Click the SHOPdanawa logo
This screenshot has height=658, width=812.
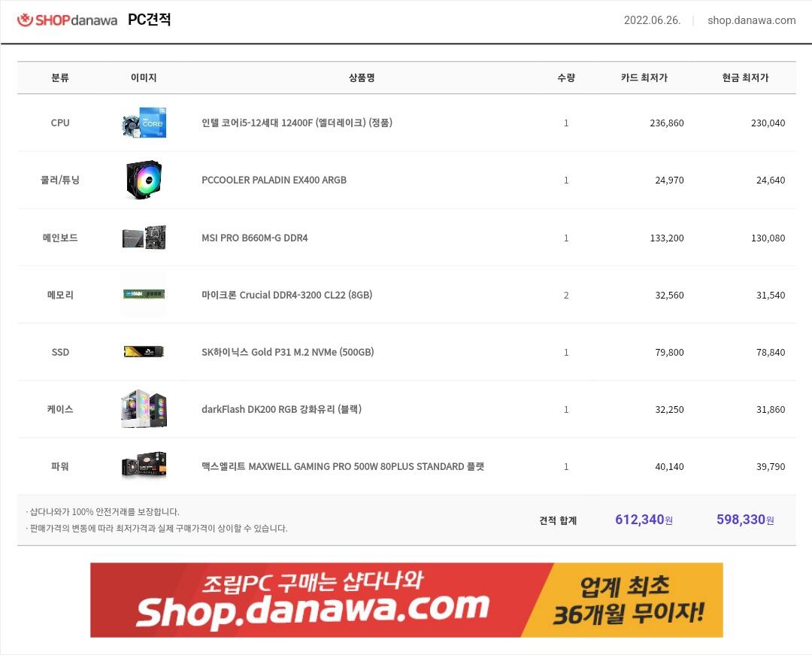(x=68, y=20)
